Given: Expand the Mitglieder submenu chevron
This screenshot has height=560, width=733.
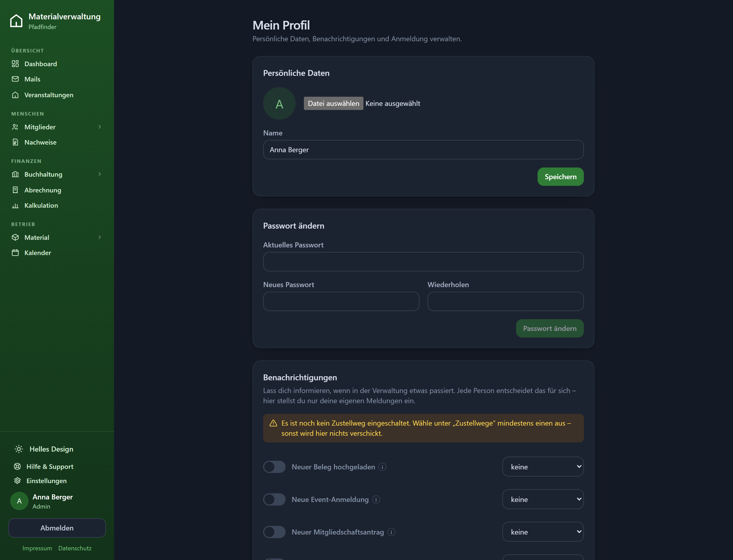Looking at the screenshot, I should (100, 127).
